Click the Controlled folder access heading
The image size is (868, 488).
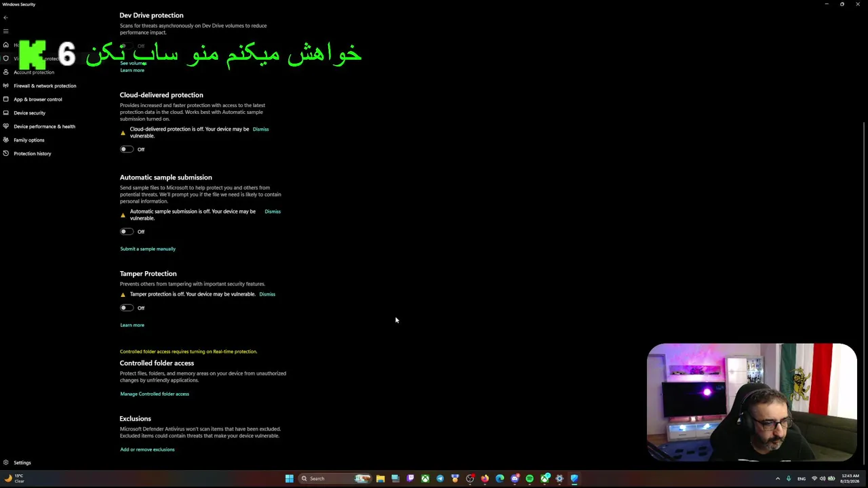(x=157, y=363)
